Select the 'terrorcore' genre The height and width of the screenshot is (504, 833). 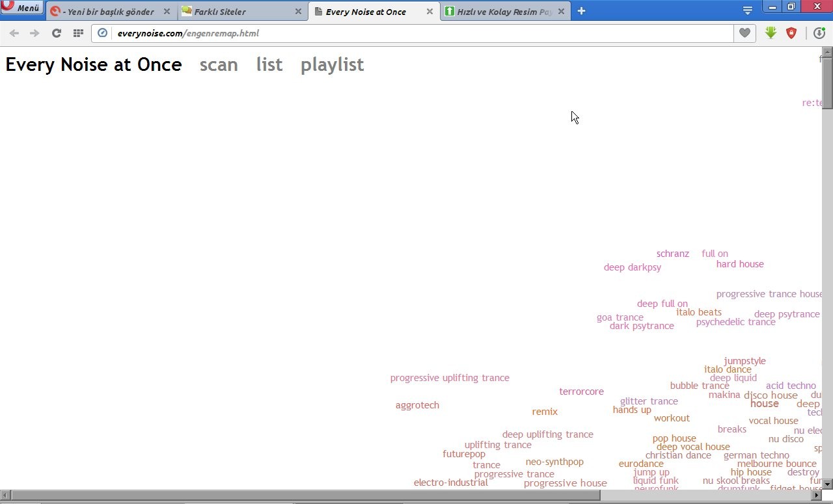click(581, 391)
